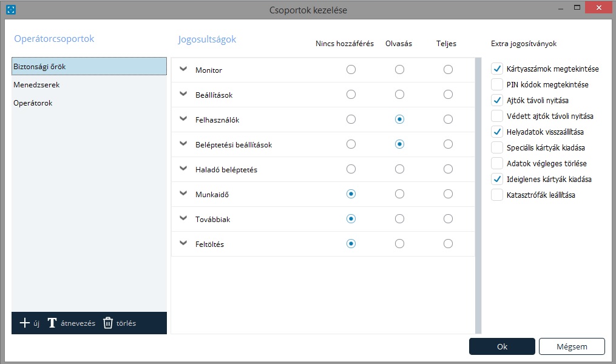Click the app icon in title bar
The height and width of the screenshot is (364, 616).
pos(10,10)
